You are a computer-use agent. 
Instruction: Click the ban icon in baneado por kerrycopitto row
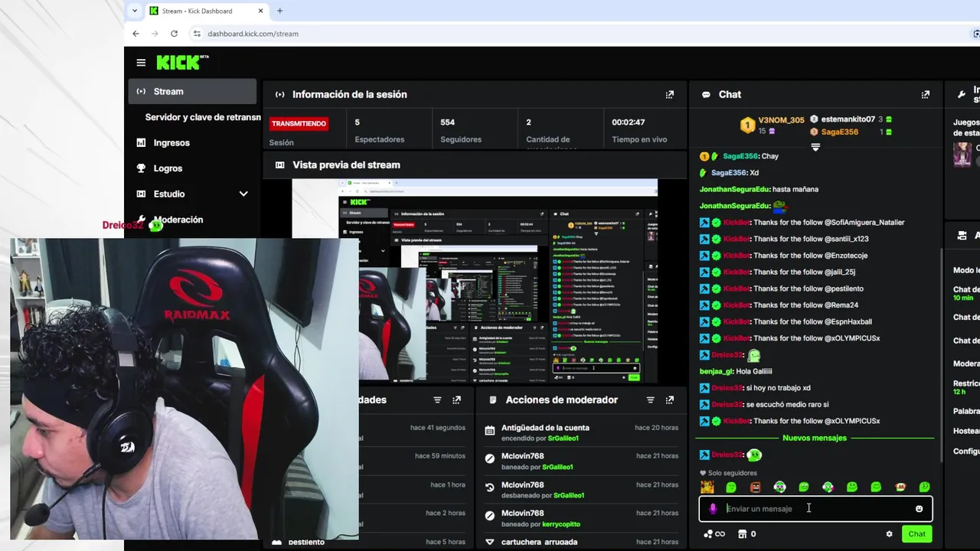490,516
